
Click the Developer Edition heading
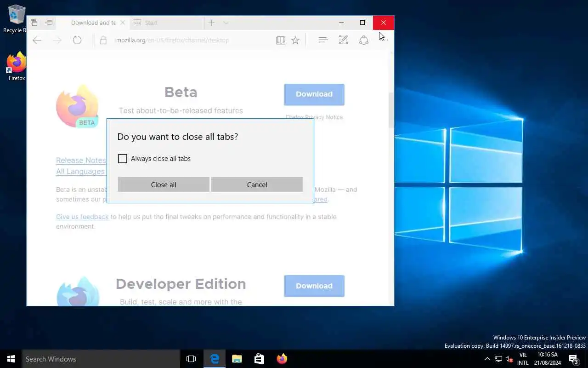click(x=181, y=284)
